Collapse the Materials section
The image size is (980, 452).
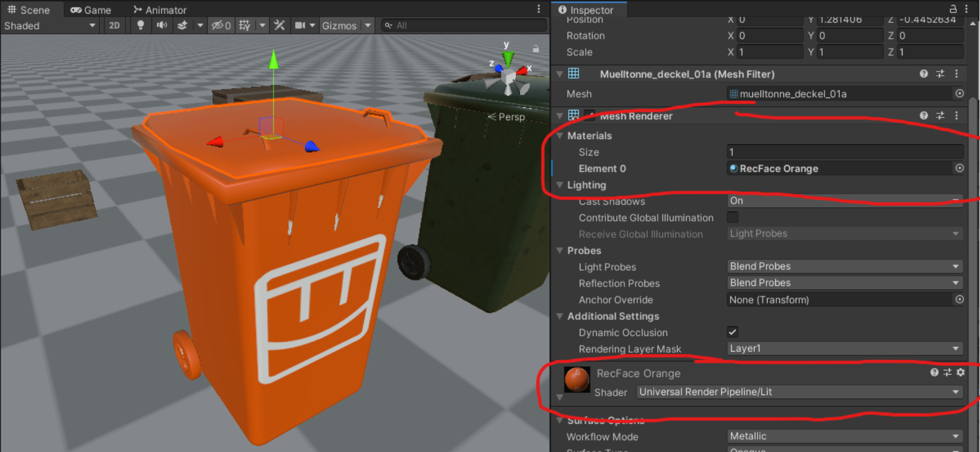coord(560,136)
